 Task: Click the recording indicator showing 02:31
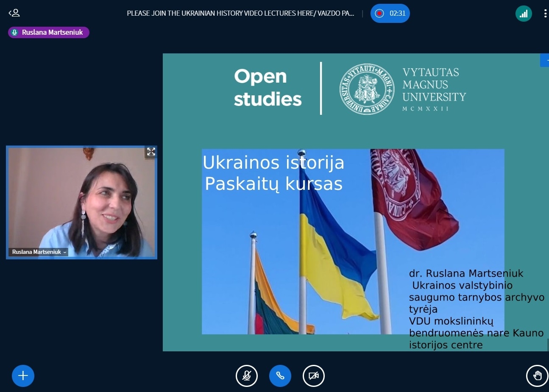click(390, 13)
